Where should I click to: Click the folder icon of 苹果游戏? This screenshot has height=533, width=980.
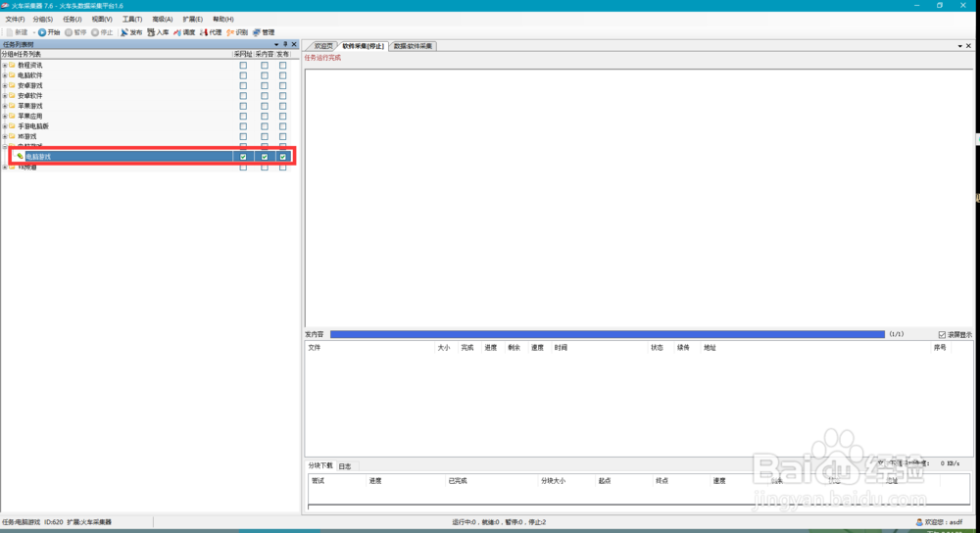(x=12, y=106)
